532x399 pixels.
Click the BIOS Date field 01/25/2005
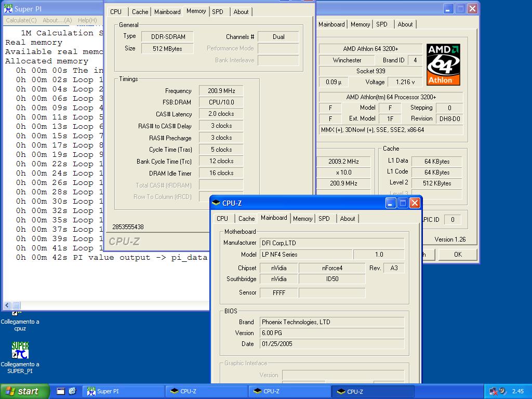[332, 344]
